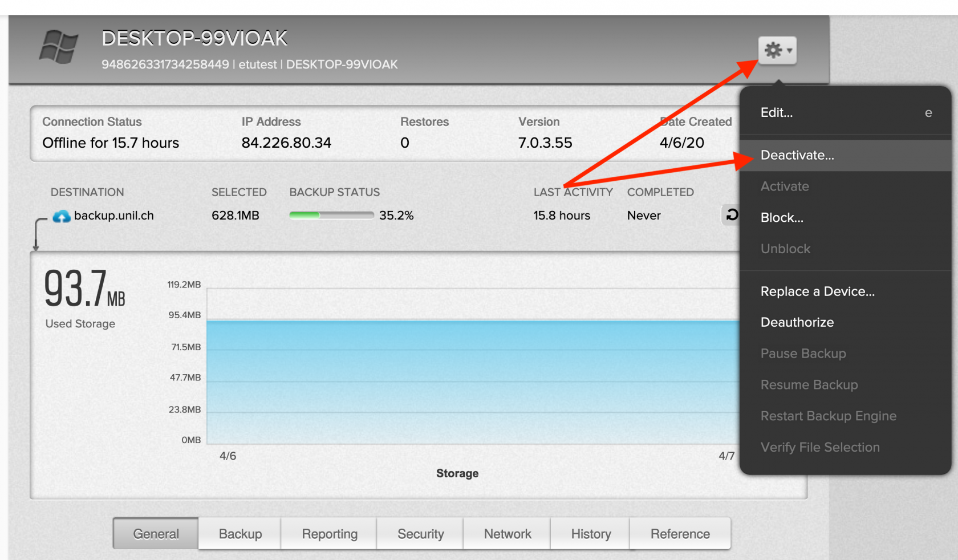
Task: Click the refresh icon in destination row
Action: tap(732, 215)
